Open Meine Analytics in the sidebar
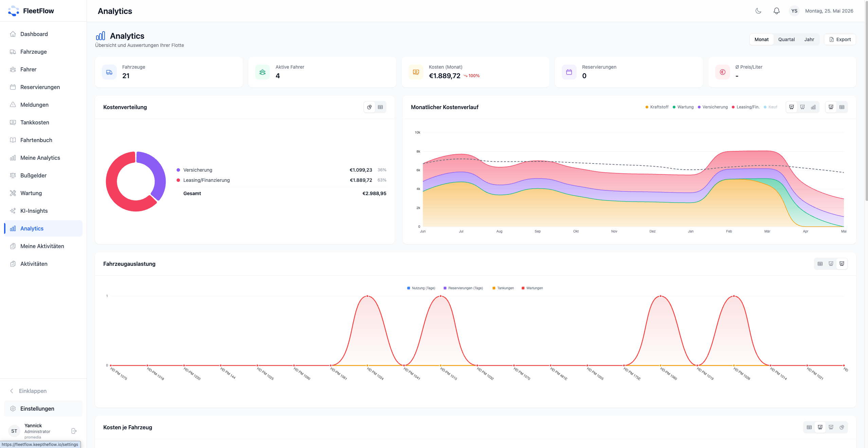Screen dimensions: 868x448 tap(43, 158)
